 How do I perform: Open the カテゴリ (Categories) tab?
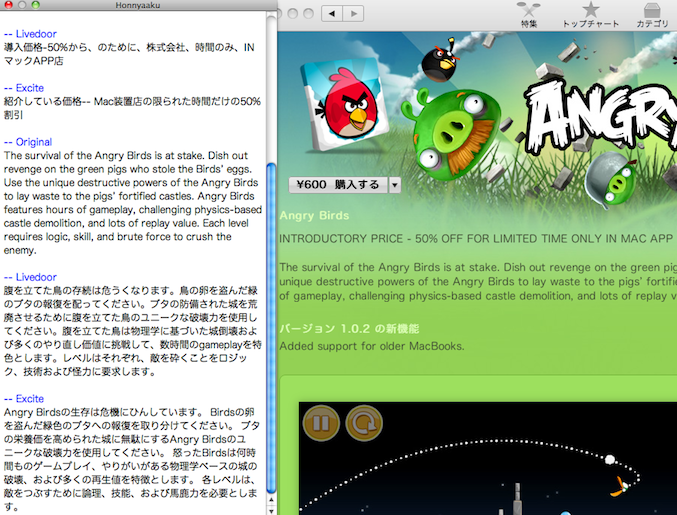652,16
